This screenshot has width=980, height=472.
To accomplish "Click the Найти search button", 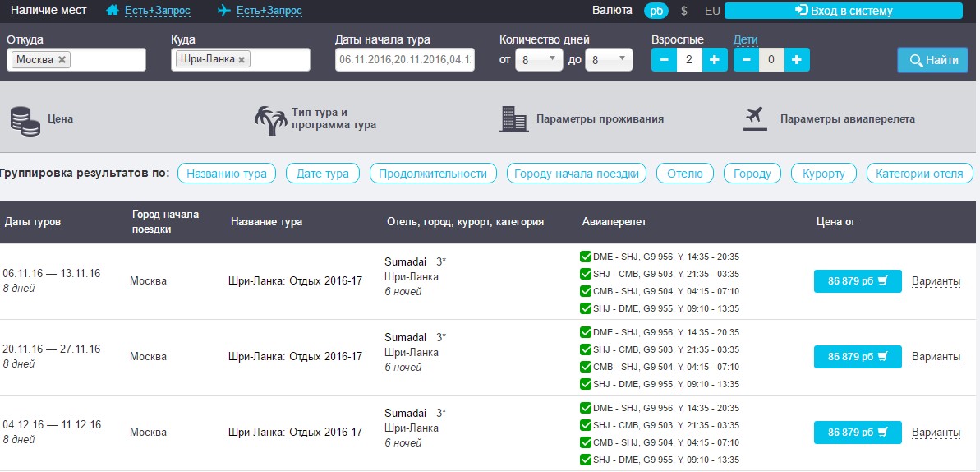I will pos(932,60).
